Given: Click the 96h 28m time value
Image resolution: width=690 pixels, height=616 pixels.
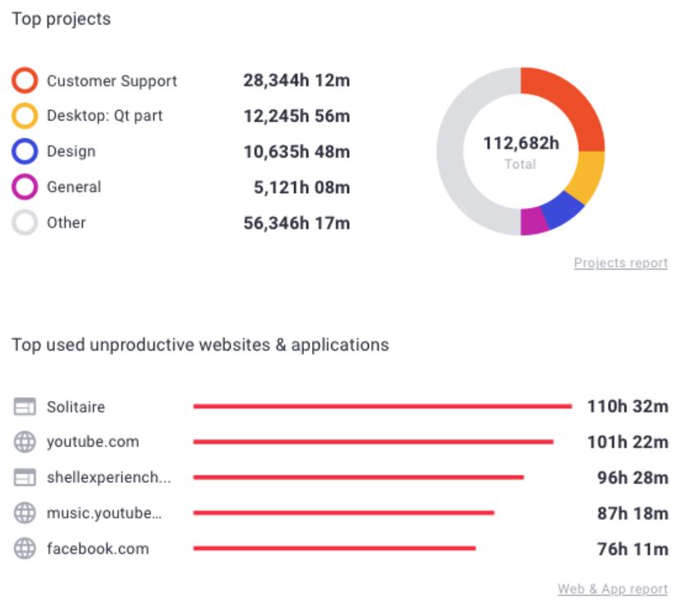Looking at the screenshot, I should click(x=632, y=478).
